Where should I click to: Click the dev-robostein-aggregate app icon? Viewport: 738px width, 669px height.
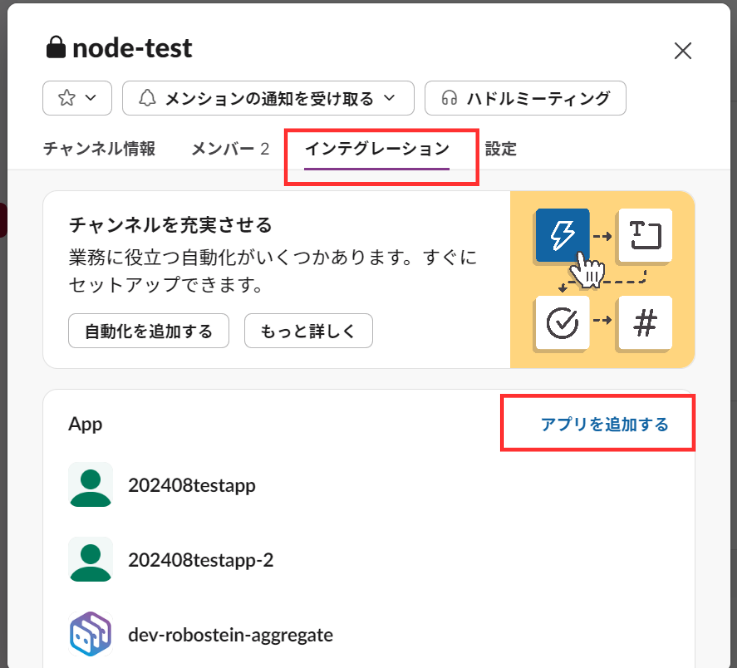coord(90,634)
